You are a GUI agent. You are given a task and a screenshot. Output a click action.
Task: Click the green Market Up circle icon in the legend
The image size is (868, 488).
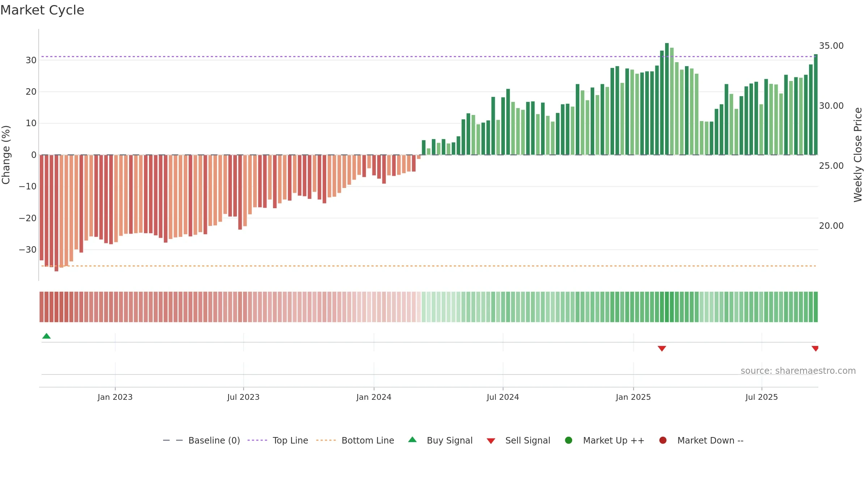(x=569, y=440)
